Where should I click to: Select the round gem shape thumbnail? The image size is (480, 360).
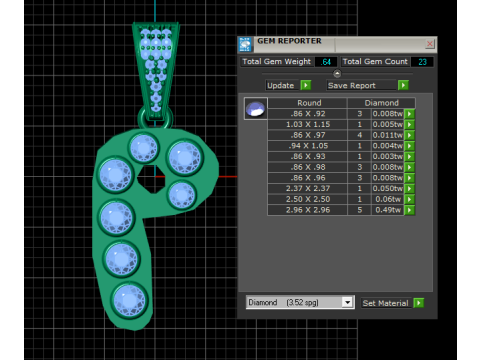pyautogui.click(x=255, y=108)
